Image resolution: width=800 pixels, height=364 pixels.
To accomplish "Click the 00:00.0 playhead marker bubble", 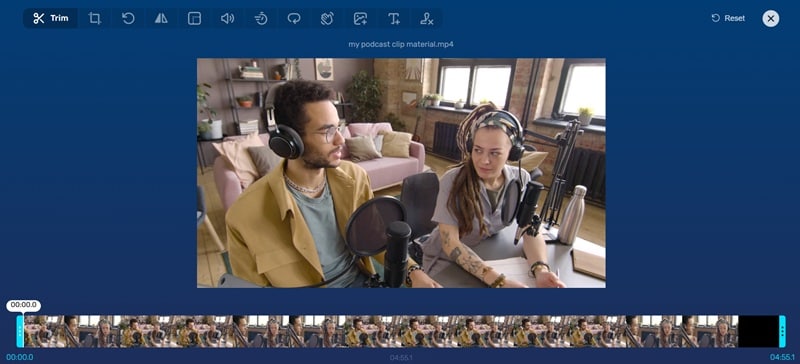I will point(23,305).
